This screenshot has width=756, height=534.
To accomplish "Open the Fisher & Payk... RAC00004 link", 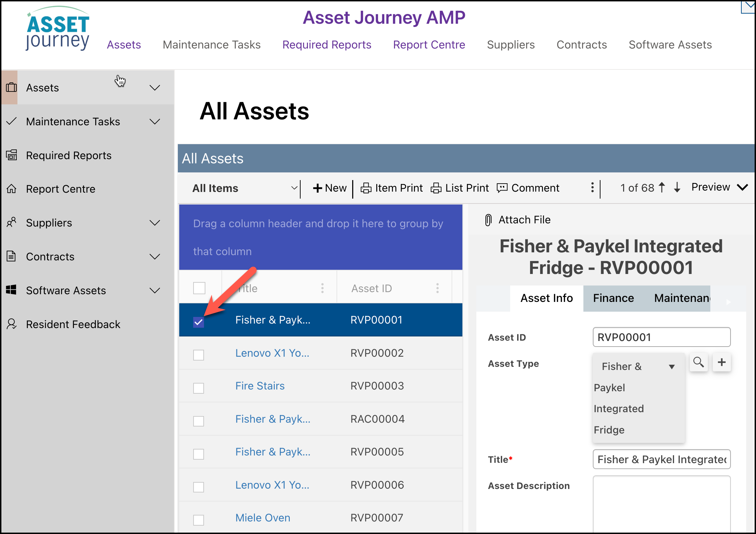I will [273, 419].
